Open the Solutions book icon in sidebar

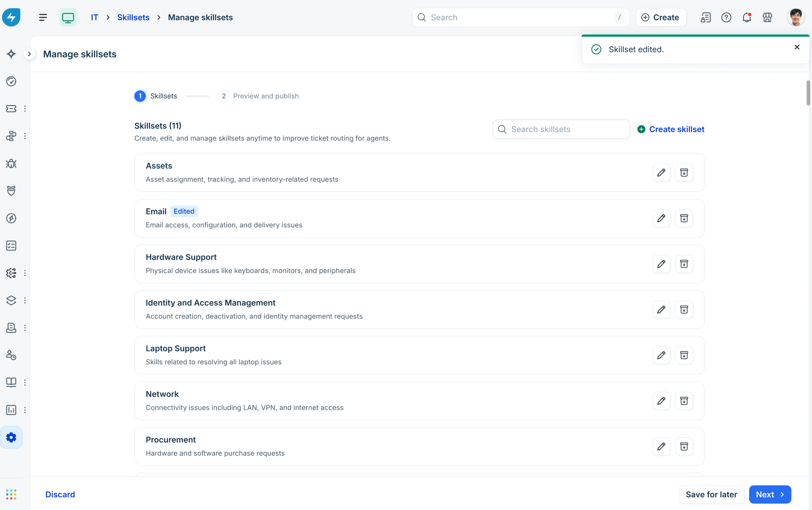(11, 382)
